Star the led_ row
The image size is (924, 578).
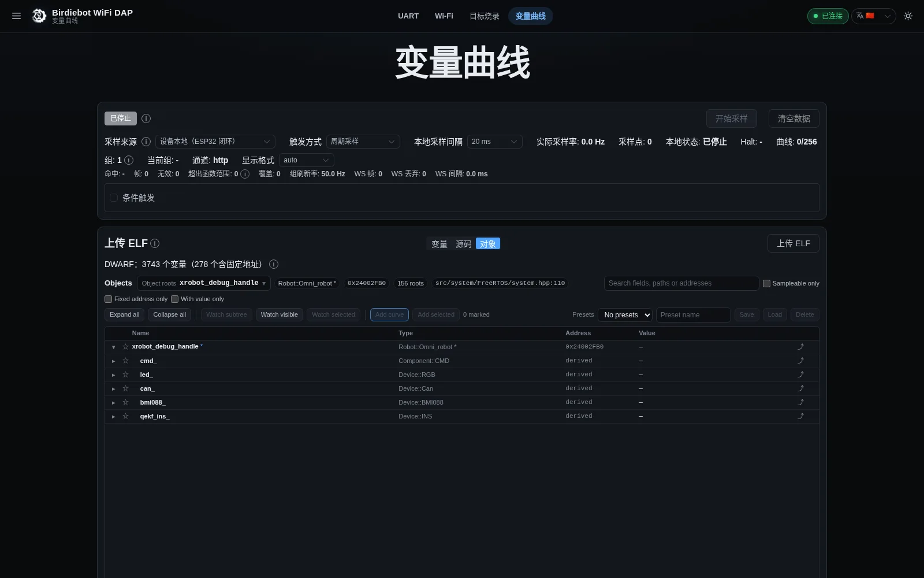(125, 375)
